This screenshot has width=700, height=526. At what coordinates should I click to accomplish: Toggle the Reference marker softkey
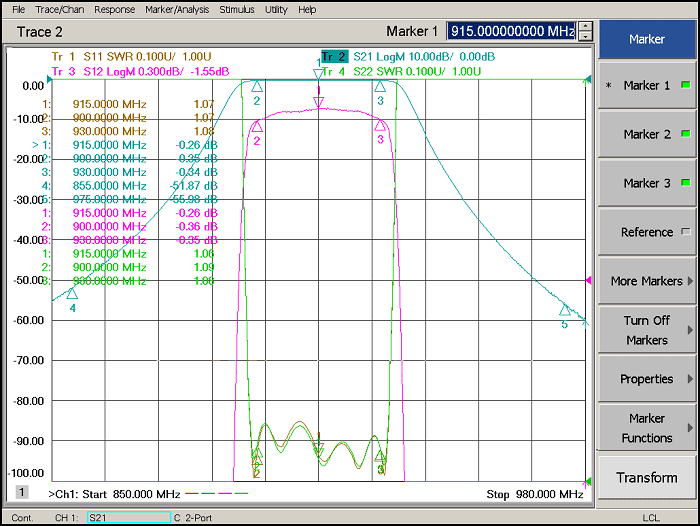[x=646, y=232]
